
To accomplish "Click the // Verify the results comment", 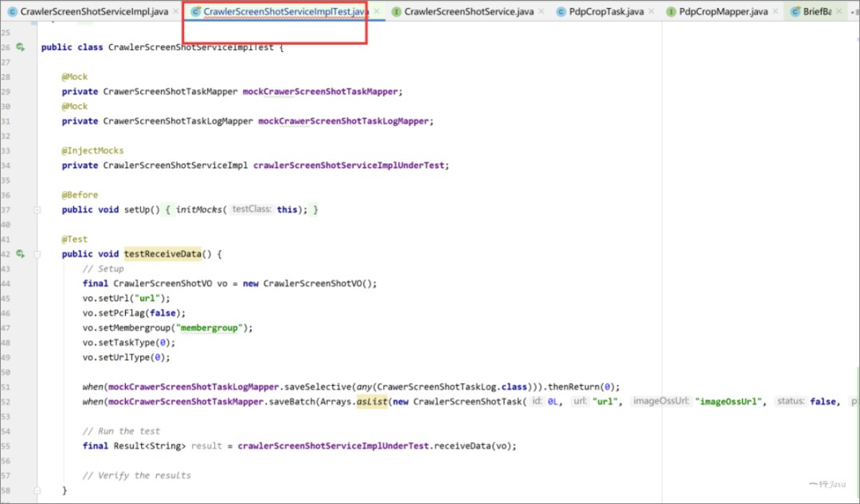I will [x=137, y=475].
